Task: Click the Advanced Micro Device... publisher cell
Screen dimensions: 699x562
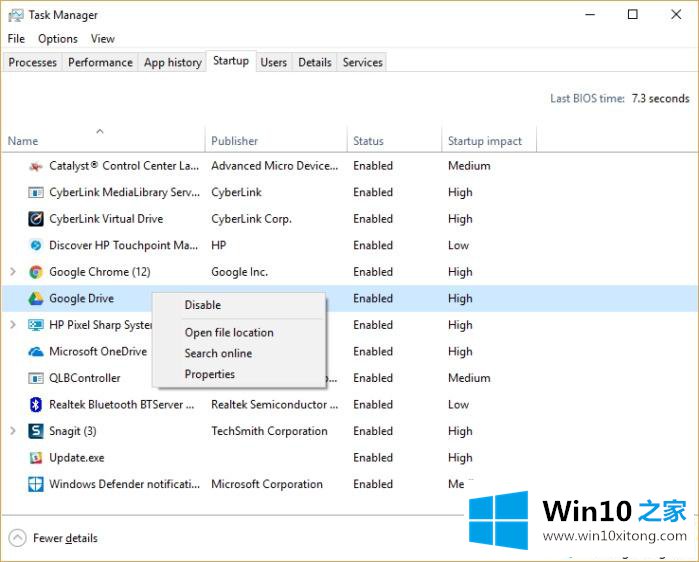Action: coord(275,166)
